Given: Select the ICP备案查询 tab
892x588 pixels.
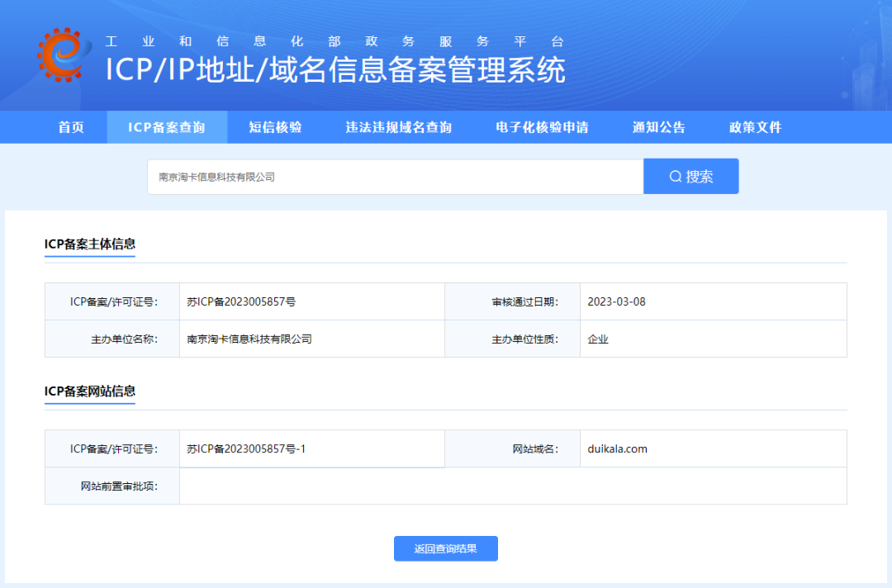Looking at the screenshot, I should 167,127.
